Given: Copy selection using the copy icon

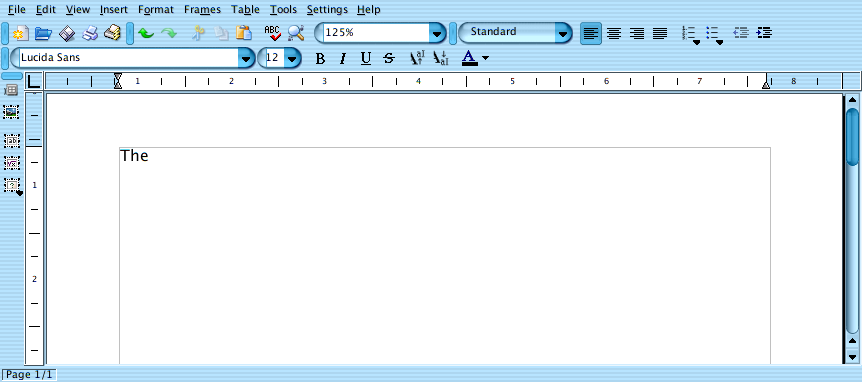Looking at the screenshot, I should pyautogui.click(x=221, y=33).
